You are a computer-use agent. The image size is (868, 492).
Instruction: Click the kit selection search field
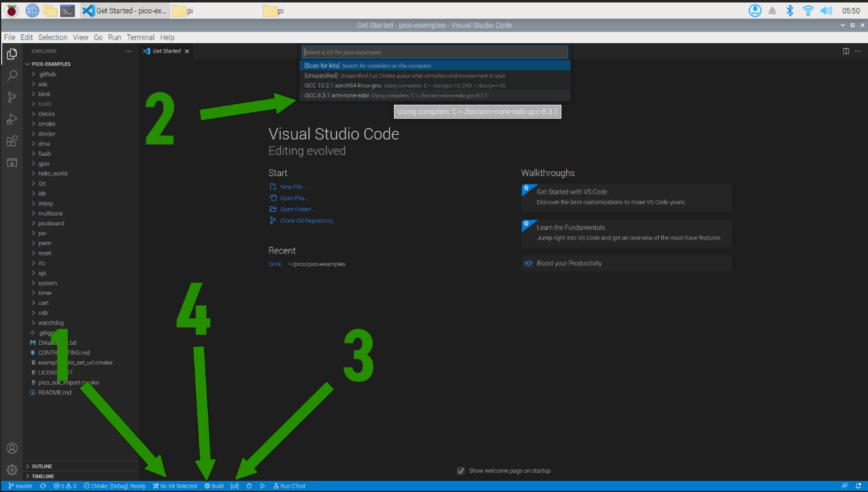tap(435, 52)
